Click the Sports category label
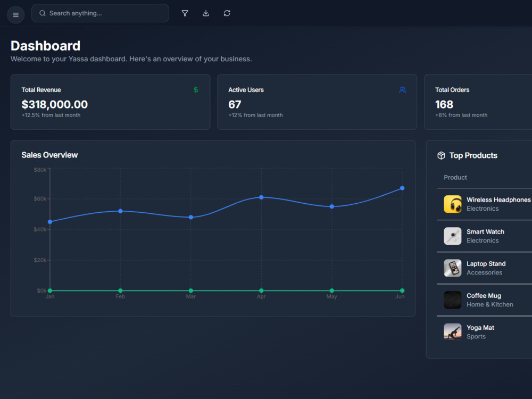 pos(476,336)
